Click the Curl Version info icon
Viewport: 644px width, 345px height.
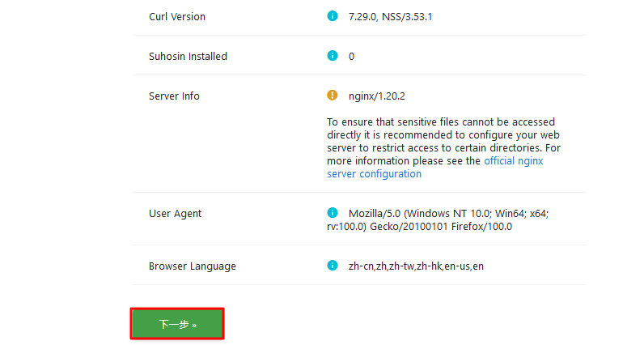[332, 16]
